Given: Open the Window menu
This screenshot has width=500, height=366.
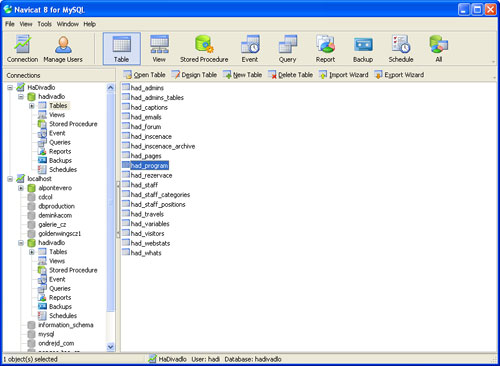Looking at the screenshot, I should [x=68, y=24].
